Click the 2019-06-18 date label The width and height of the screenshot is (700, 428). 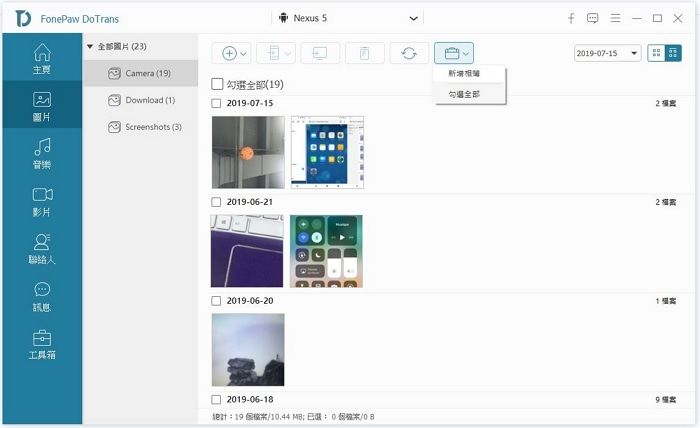coord(250,399)
